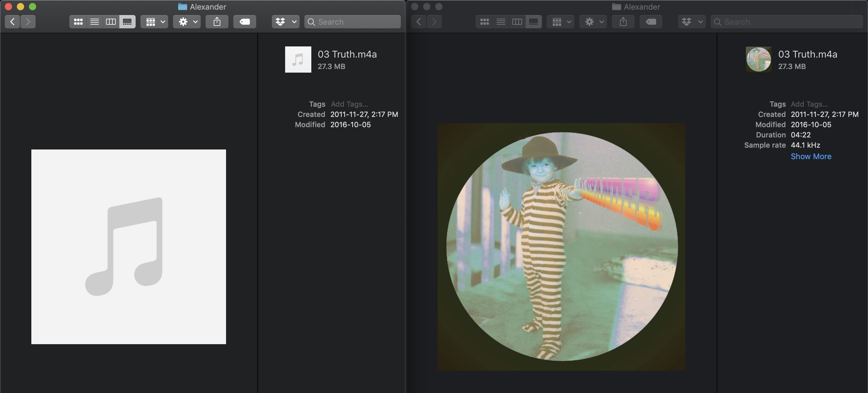The width and height of the screenshot is (868, 393).
Task: Open Action gear menu in left window
Action: (187, 22)
